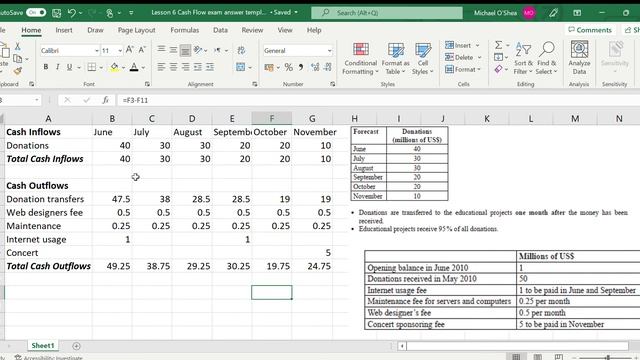Open the Insert ribbon tab
The image size is (640, 360).
tap(64, 30)
